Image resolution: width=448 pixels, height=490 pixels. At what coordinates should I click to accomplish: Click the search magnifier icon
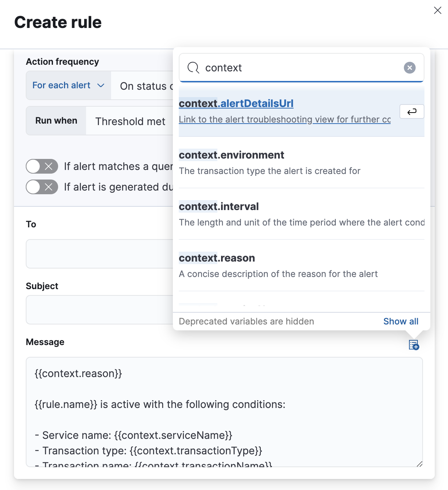click(x=193, y=68)
